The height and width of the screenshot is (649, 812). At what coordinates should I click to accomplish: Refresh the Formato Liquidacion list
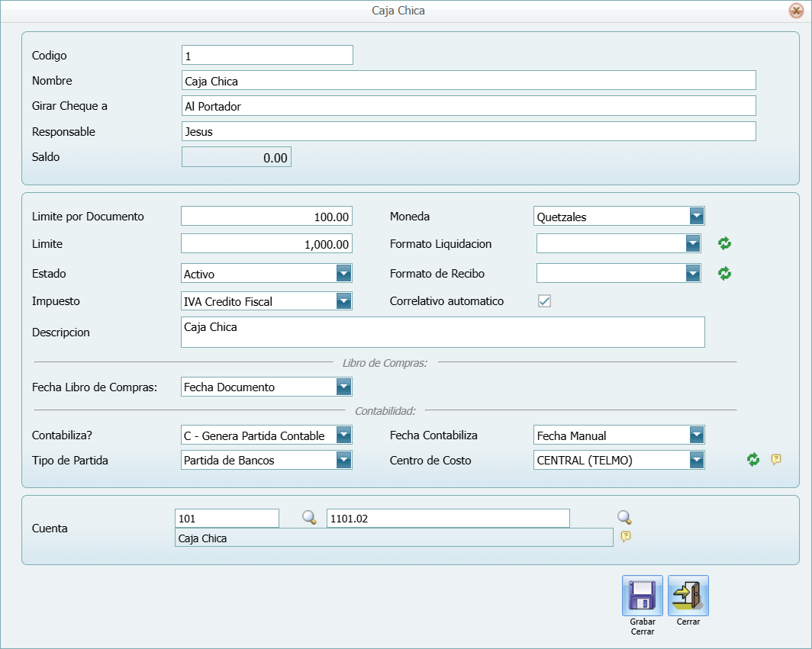tap(723, 243)
